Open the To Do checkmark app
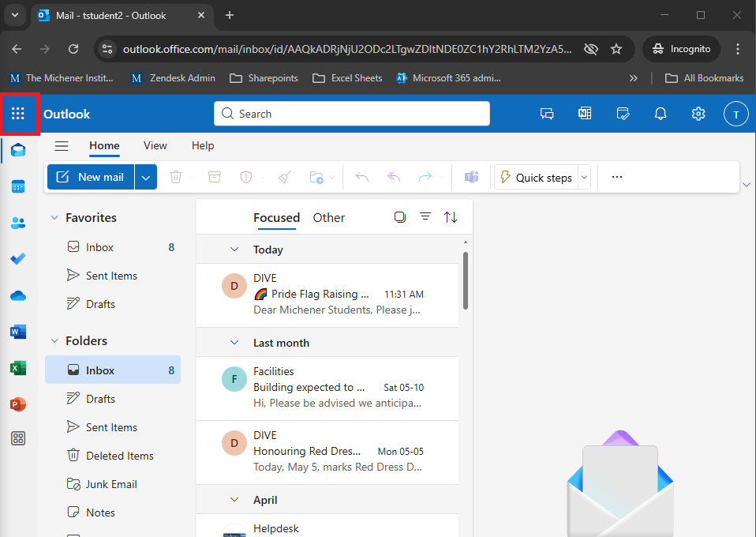 pyautogui.click(x=18, y=259)
